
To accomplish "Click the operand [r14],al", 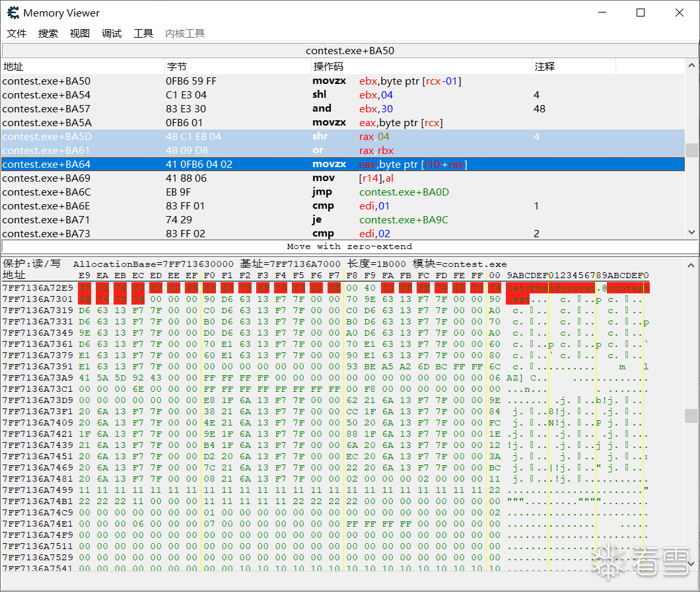I will pyautogui.click(x=376, y=178).
